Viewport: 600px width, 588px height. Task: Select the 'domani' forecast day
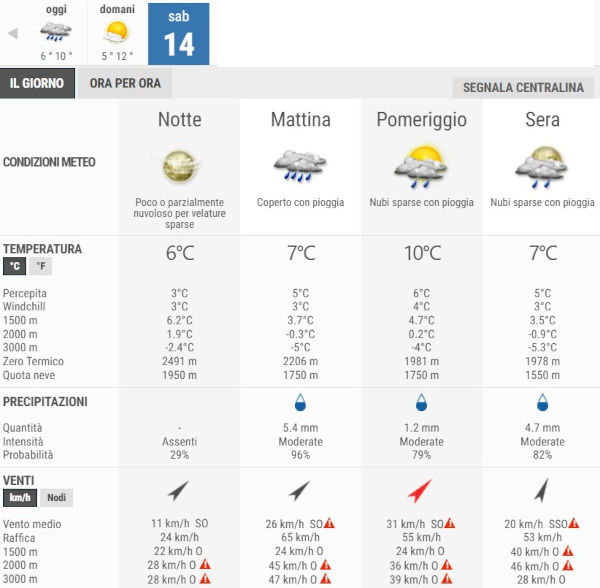[x=116, y=32]
